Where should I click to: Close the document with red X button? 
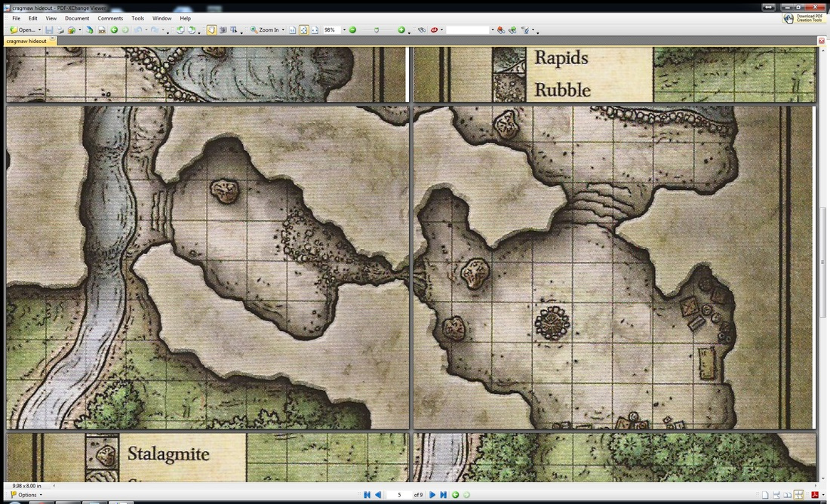click(x=822, y=41)
